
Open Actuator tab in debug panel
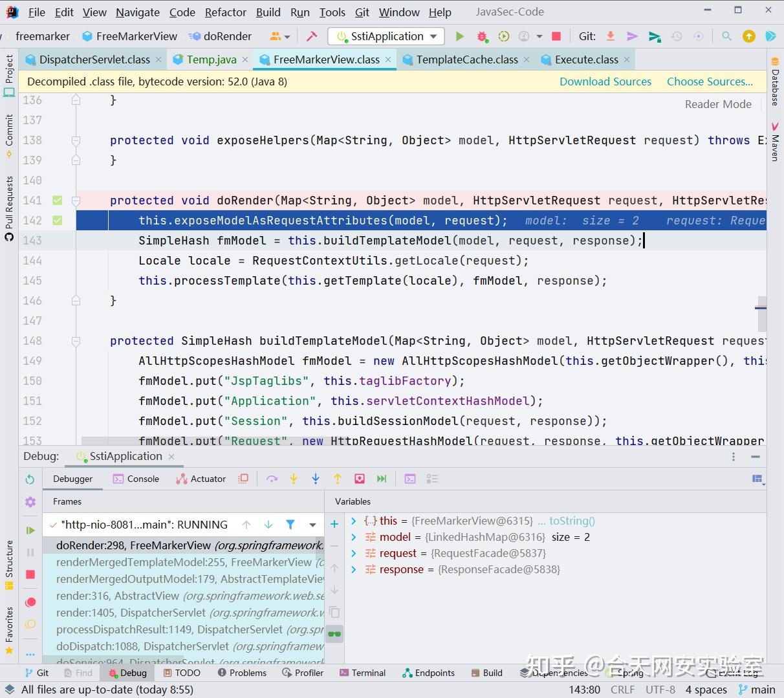tap(201, 479)
